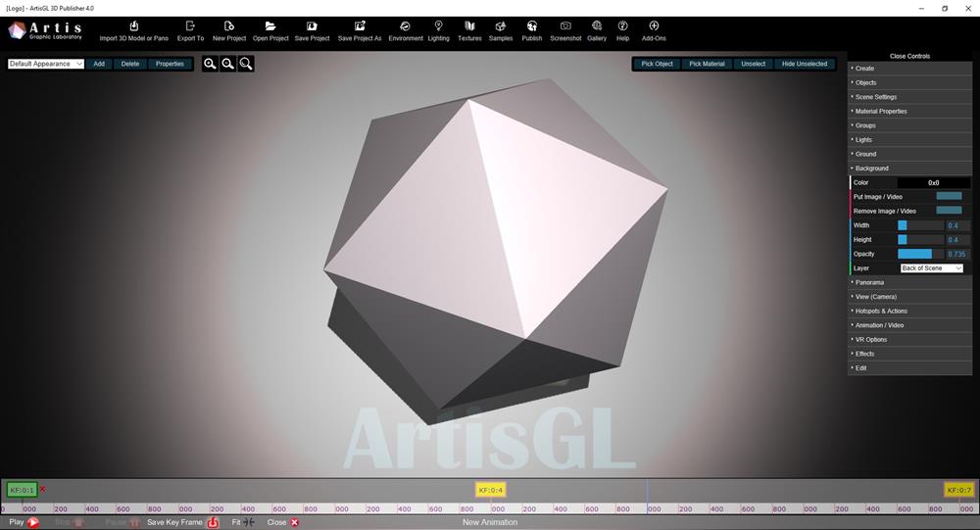Expand the Hotspots & Actions section
980x530 pixels.
(909, 312)
